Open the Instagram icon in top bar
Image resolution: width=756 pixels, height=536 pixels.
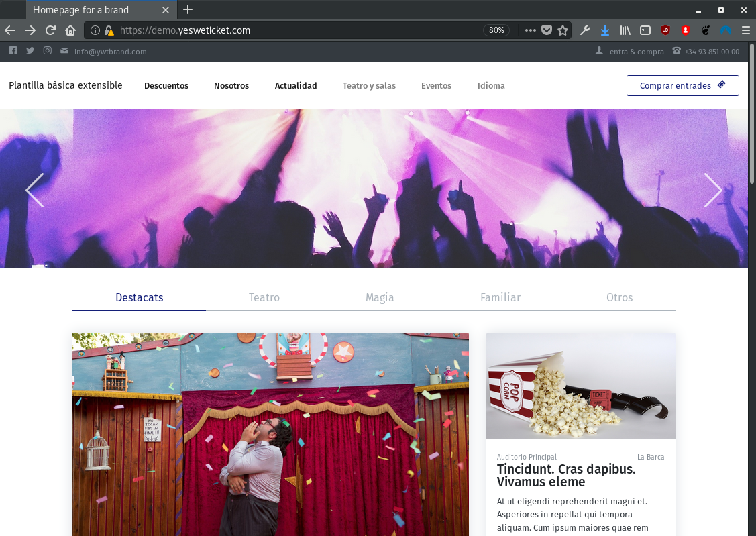coord(48,51)
